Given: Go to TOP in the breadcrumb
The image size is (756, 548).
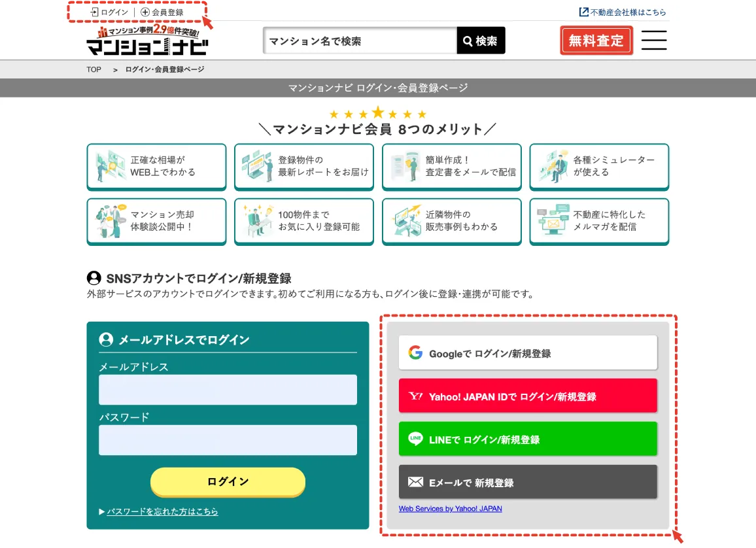Looking at the screenshot, I should (94, 69).
